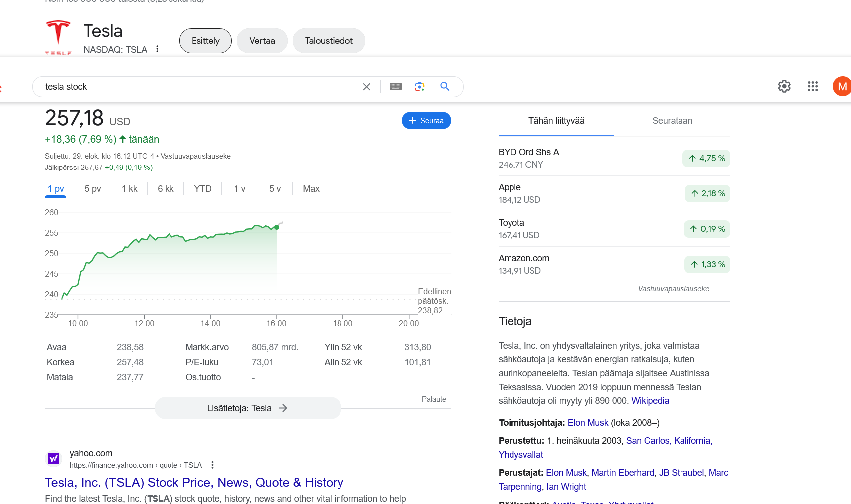Select the 5 pv chart range
The width and height of the screenshot is (851, 504).
pyautogui.click(x=93, y=189)
